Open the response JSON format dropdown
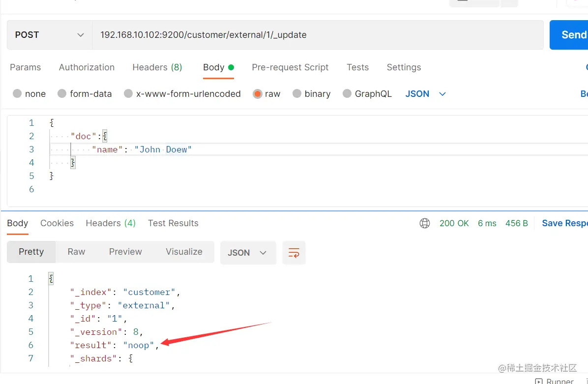588x384 pixels. tap(248, 253)
